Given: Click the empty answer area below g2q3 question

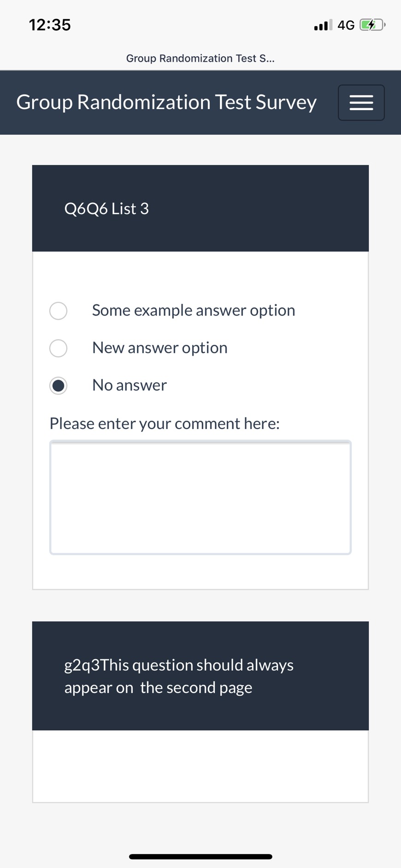Looking at the screenshot, I should [x=200, y=766].
